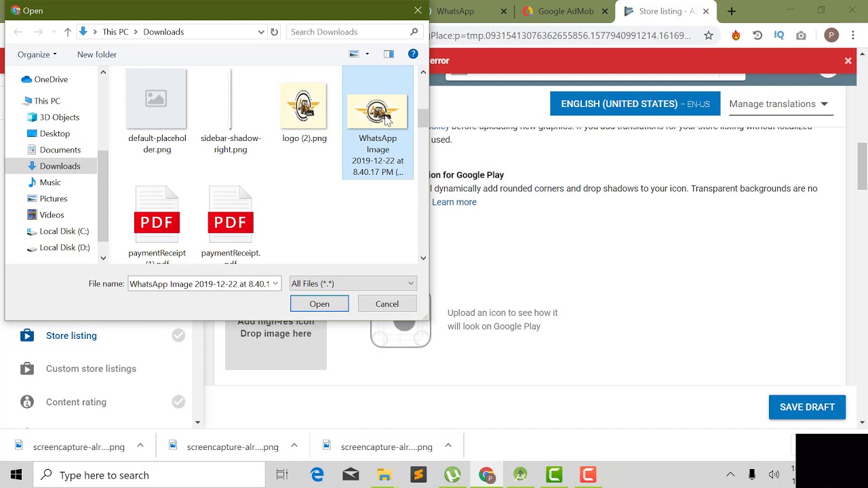Select sidebar-shadow-right.png file
The width and height of the screenshot is (868, 488).
(x=231, y=112)
